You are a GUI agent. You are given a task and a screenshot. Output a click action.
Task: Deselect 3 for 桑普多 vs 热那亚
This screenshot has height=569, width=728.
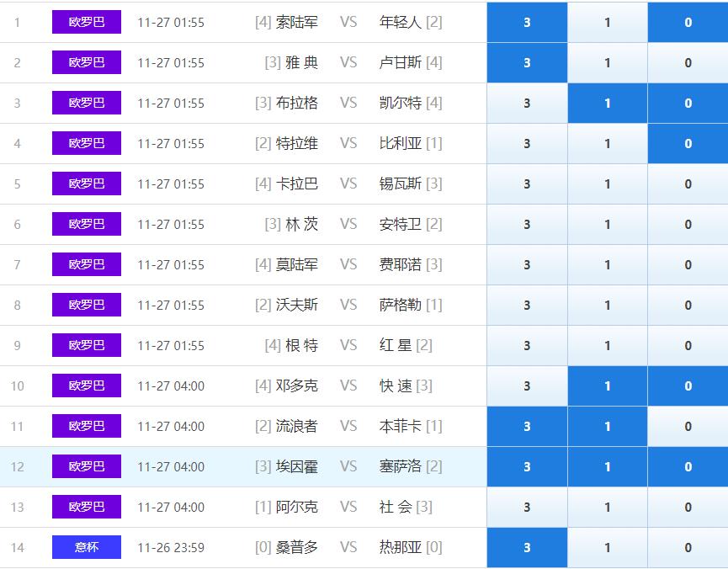coord(527,548)
